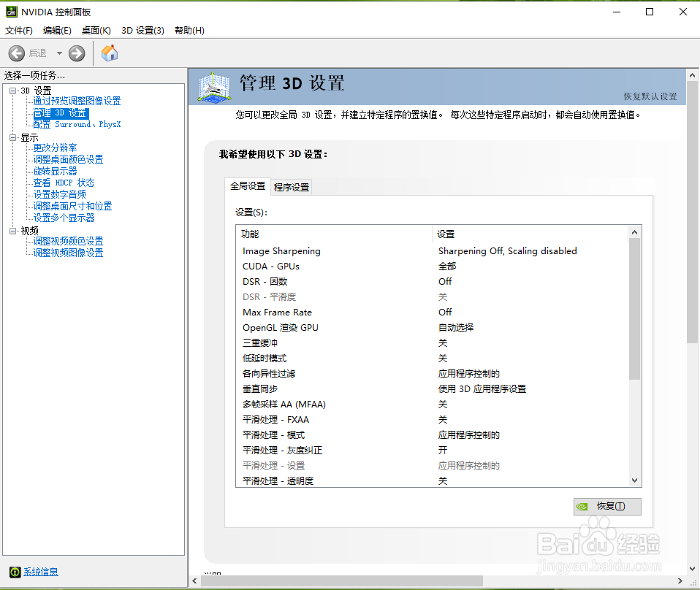Select the 低延时模式 setting row
700x590 pixels.
tap(432, 359)
